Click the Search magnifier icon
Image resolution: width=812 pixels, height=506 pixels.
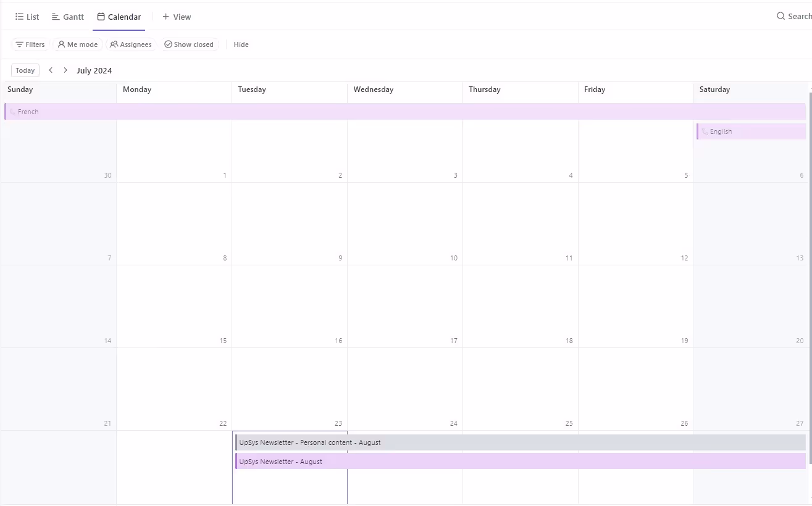coord(781,16)
